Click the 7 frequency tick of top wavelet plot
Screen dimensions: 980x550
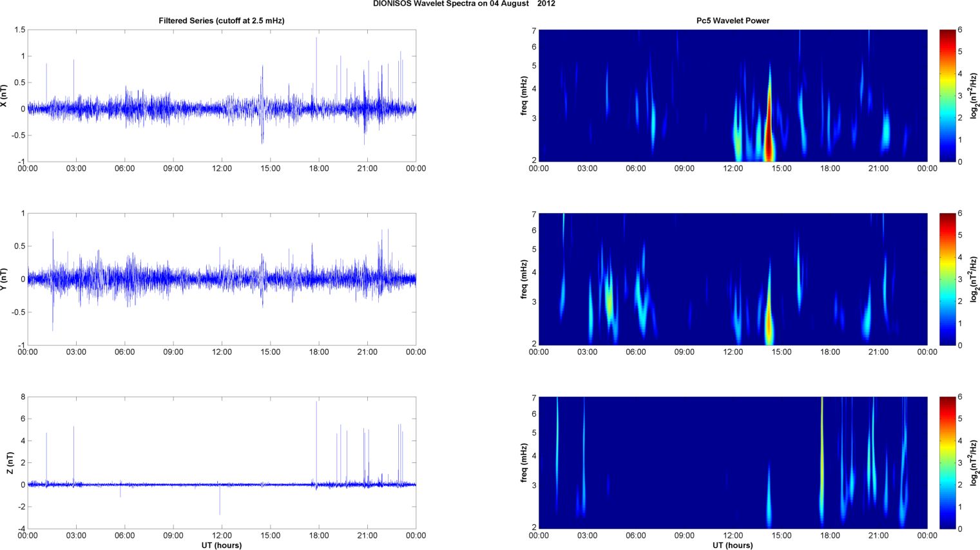tap(534, 30)
